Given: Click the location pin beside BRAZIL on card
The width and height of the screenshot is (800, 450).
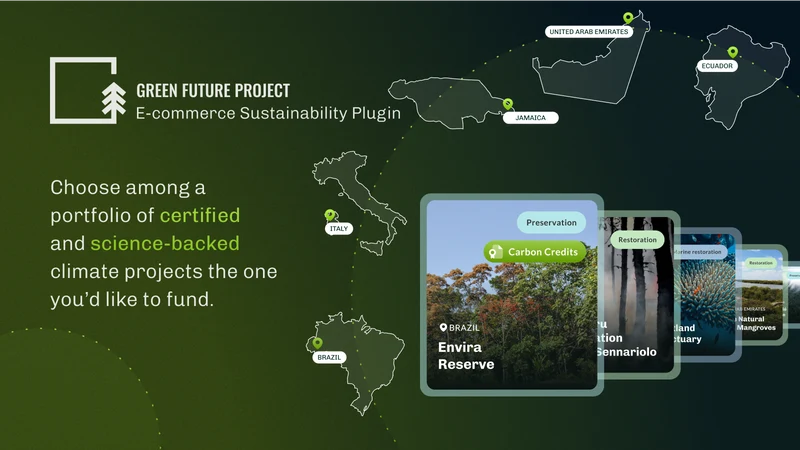Looking at the screenshot, I should pyautogui.click(x=443, y=328).
